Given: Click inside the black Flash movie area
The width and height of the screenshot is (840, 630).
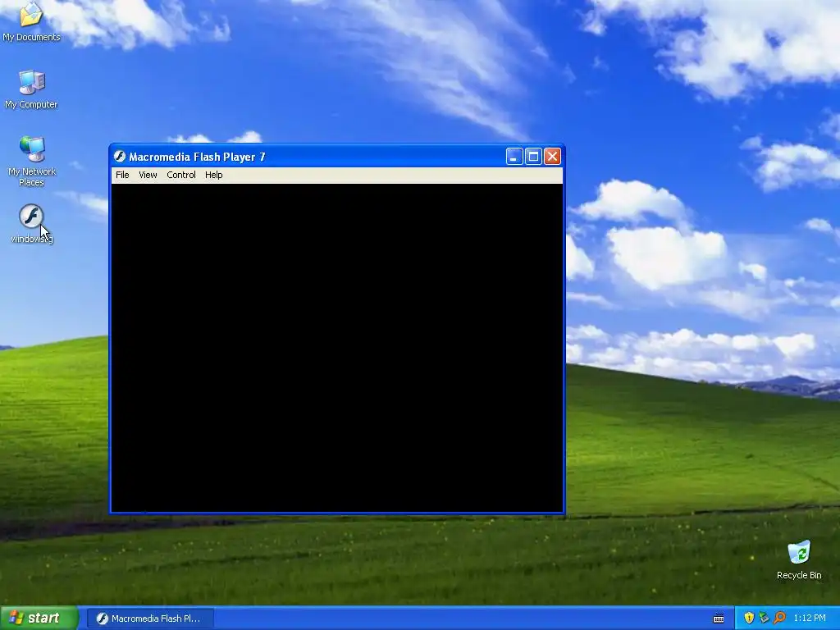Looking at the screenshot, I should tap(337, 348).
